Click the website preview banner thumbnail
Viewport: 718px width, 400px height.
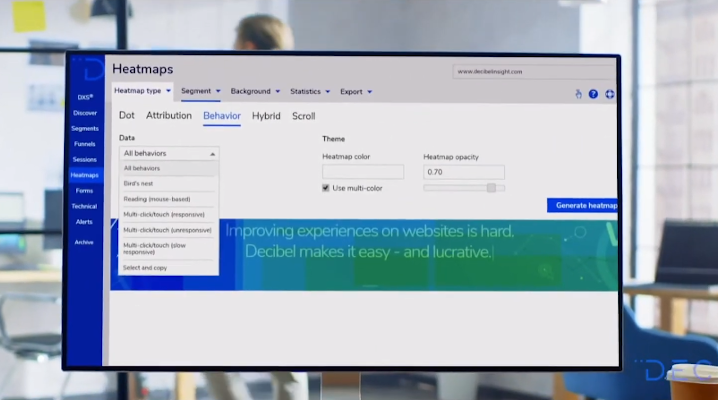(x=364, y=254)
